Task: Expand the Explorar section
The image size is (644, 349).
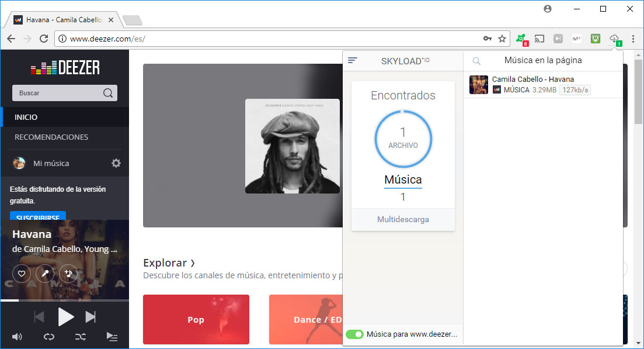Action: click(x=169, y=262)
